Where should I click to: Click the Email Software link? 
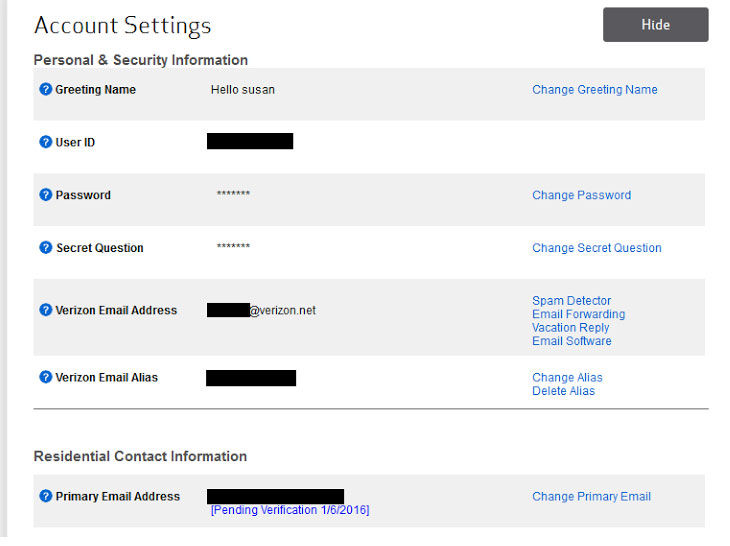pyautogui.click(x=571, y=341)
